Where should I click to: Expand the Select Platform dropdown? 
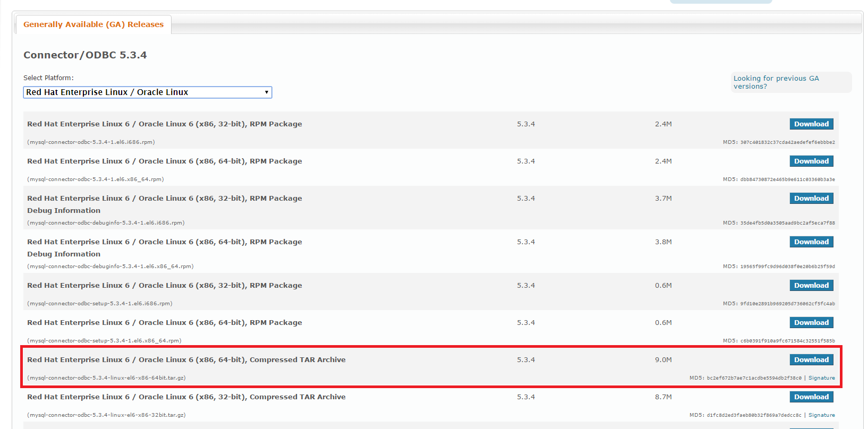pyautogui.click(x=148, y=92)
